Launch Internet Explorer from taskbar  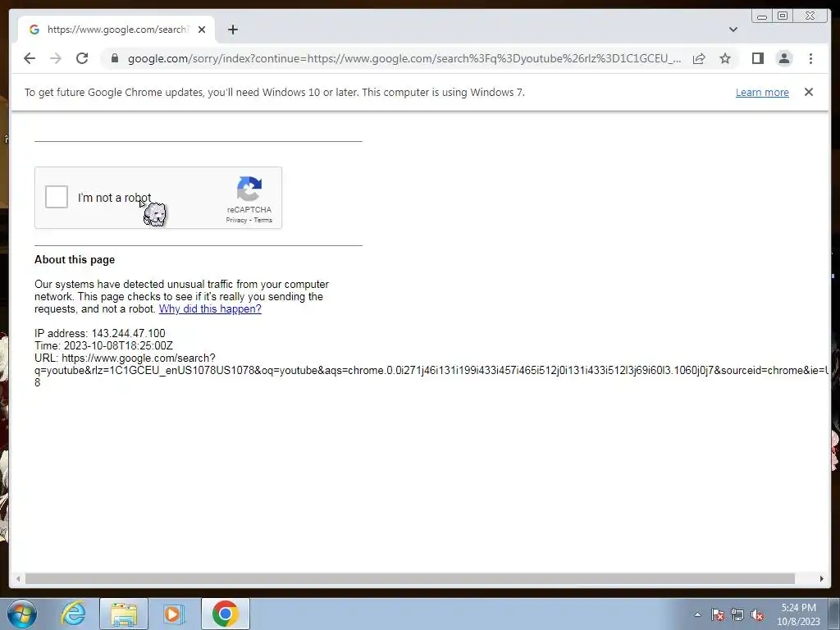72,614
